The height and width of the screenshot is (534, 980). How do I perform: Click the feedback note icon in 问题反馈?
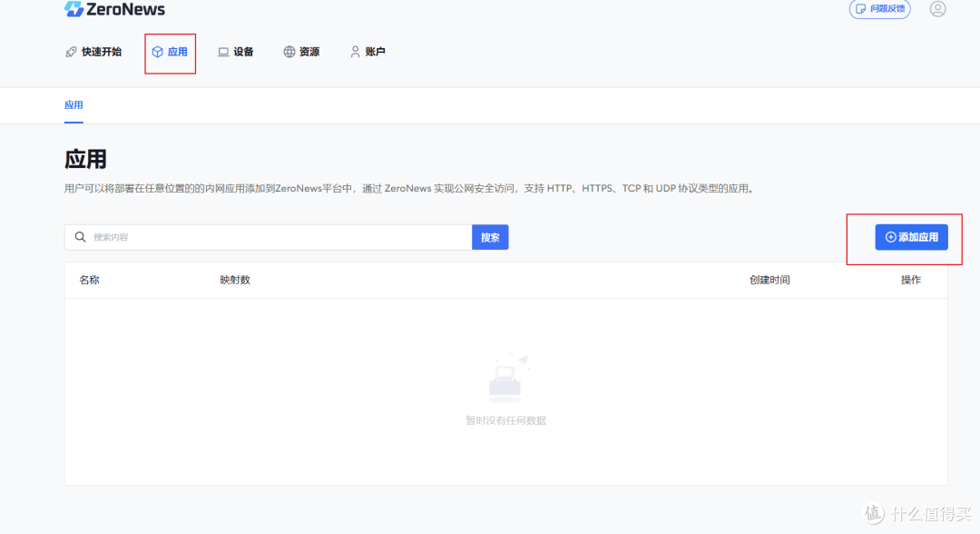(862, 9)
